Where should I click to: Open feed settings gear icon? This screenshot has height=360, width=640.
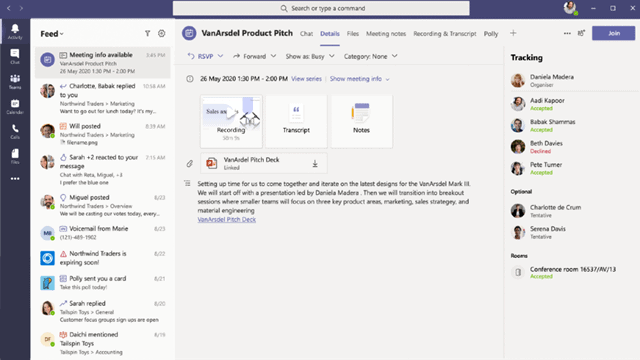162,33
